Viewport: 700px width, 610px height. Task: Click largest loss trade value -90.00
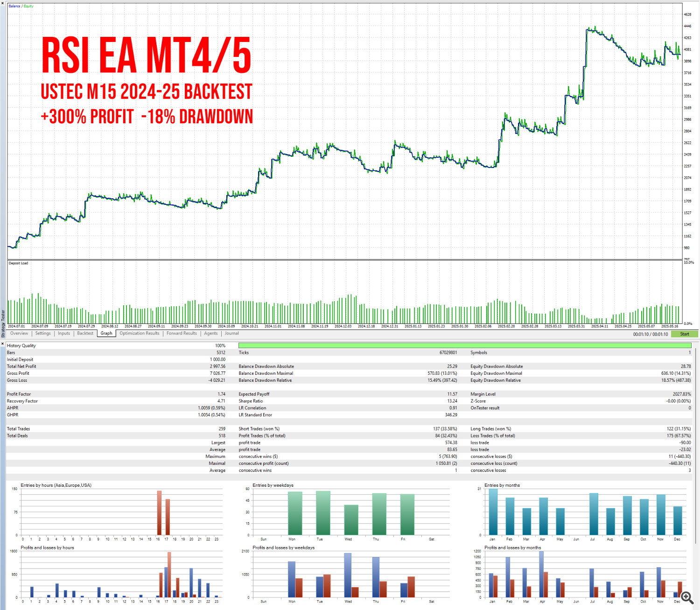[686, 442]
